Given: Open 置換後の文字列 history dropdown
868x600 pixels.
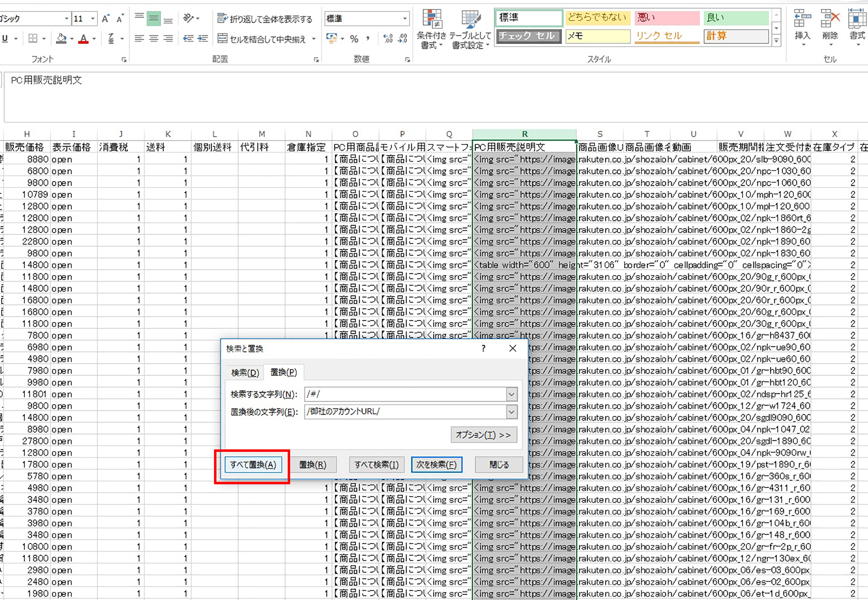Looking at the screenshot, I should pyautogui.click(x=511, y=412).
